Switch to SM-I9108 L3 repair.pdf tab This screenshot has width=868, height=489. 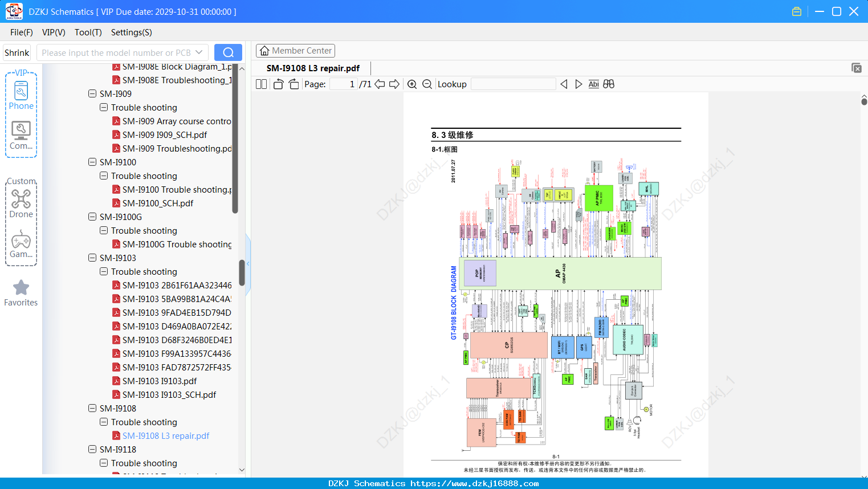(313, 68)
